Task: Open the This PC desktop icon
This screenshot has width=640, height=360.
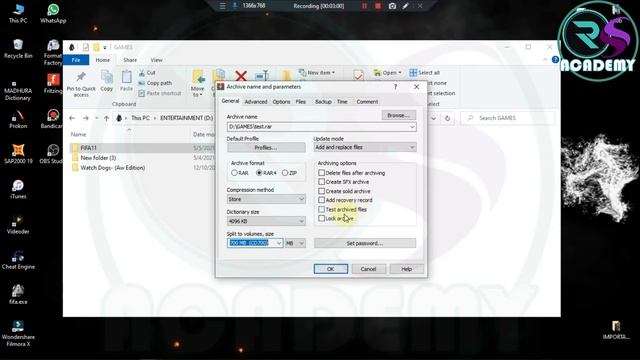Action: click(18, 13)
